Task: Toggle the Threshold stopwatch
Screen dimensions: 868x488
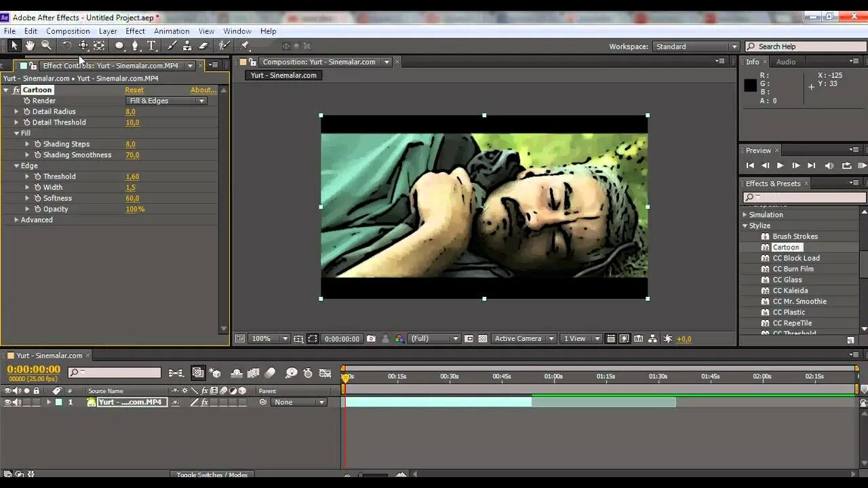Action: pyautogui.click(x=38, y=177)
